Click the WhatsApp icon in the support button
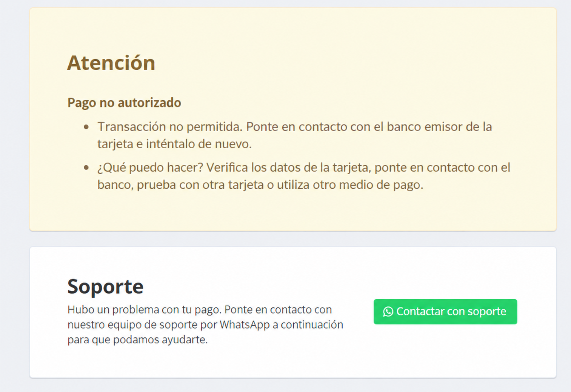The height and width of the screenshot is (392, 571). (x=388, y=312)
